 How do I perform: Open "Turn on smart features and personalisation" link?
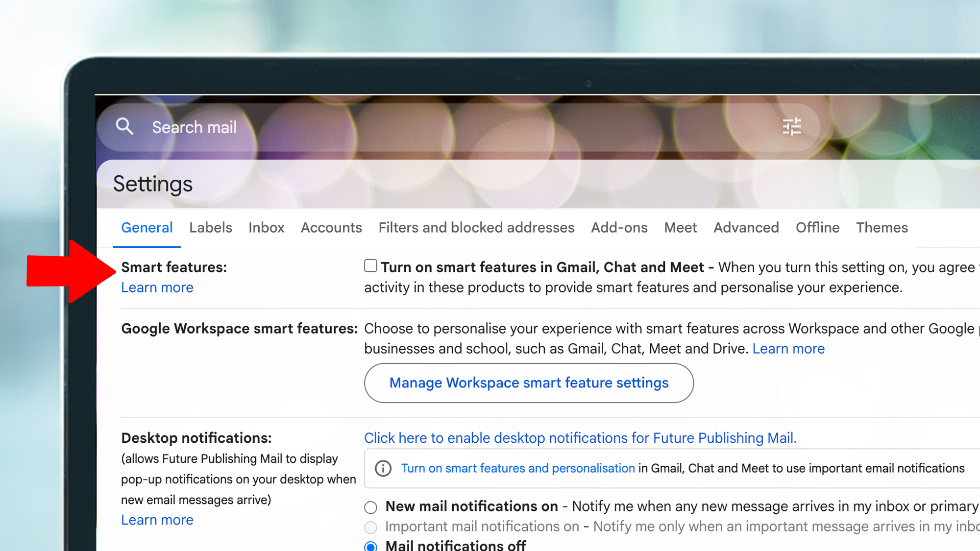[518, 468]
